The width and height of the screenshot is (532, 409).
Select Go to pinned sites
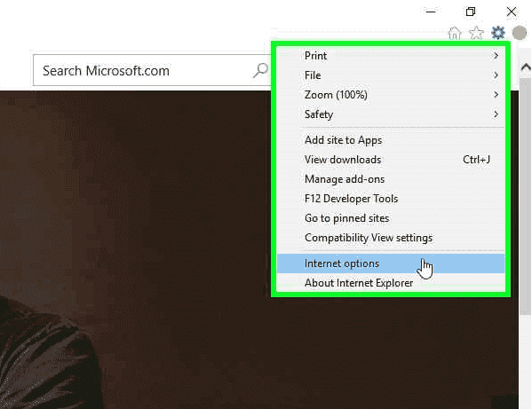click(x=391, y=218)
